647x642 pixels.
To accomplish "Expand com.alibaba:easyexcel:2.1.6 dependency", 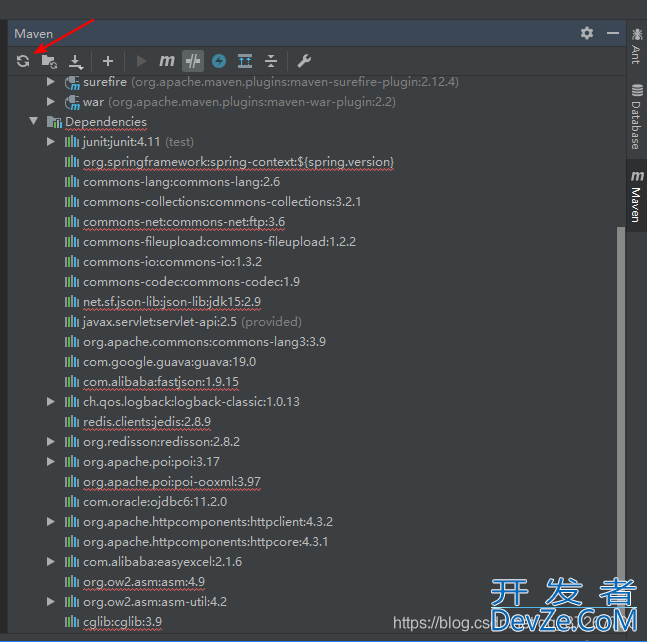I will click(51, 562).
